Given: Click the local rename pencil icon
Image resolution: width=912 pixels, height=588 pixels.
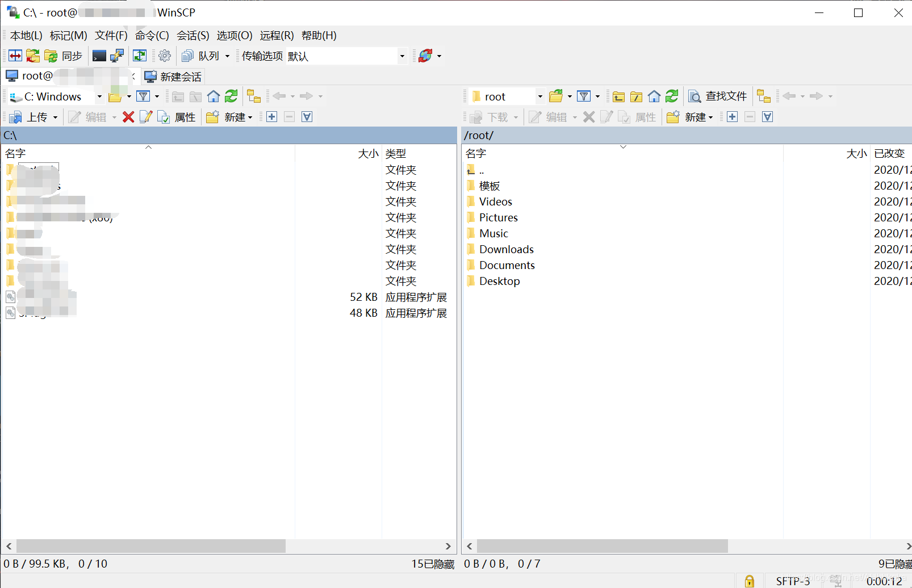Looking at the screenshot, I should pos(146,117).
